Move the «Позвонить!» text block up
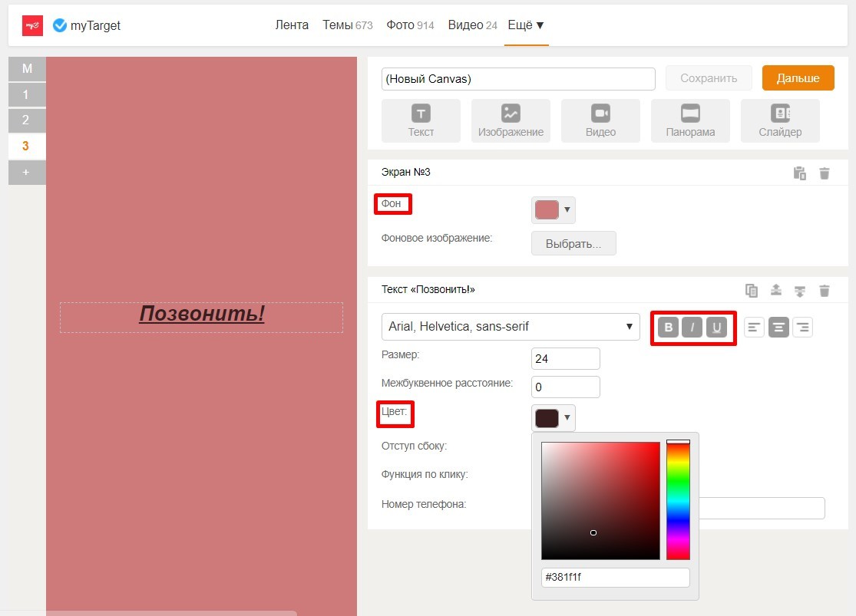Screen dimensions: 856x616 (776, 291)
